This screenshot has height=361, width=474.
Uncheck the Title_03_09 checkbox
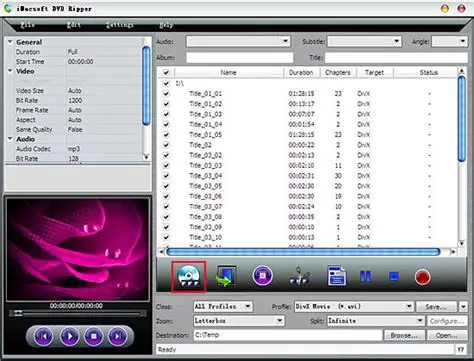pos(166,227)
